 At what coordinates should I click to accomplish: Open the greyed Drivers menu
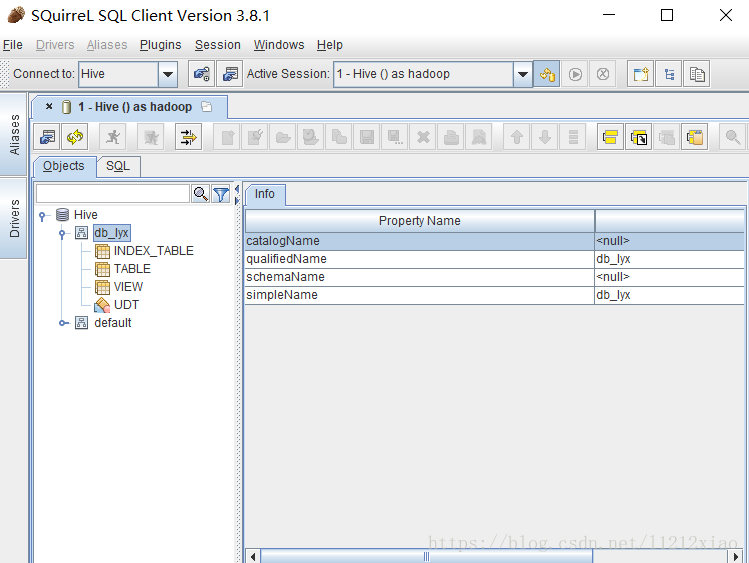pos(55,45)
